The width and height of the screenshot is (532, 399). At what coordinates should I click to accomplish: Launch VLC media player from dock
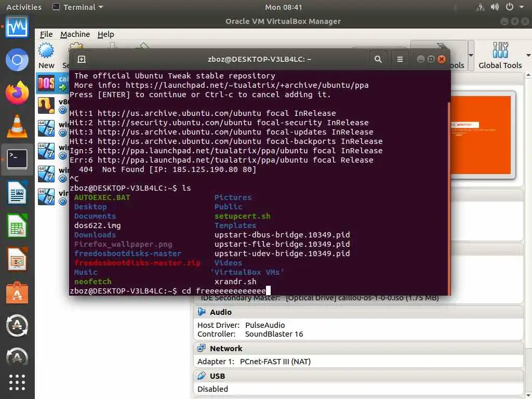(17, 126)
